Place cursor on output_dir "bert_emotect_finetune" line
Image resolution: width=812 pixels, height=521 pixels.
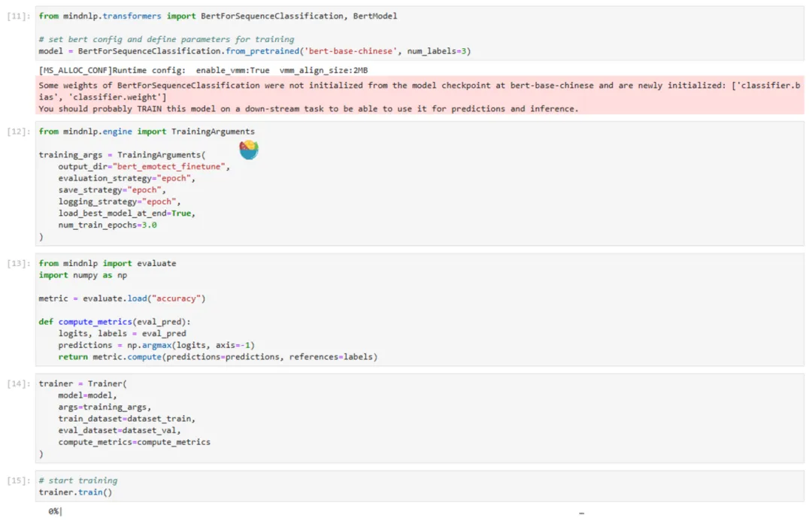(143, 166)
